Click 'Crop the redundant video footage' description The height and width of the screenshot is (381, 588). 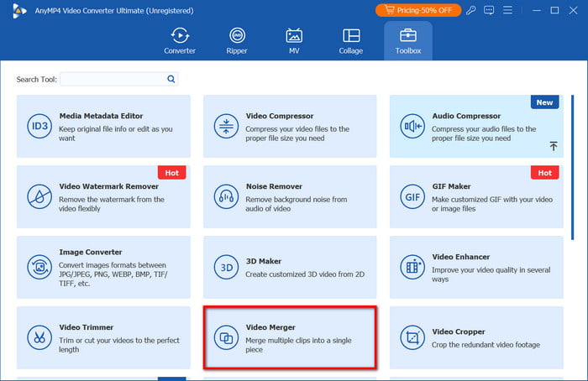pos(486,345)
